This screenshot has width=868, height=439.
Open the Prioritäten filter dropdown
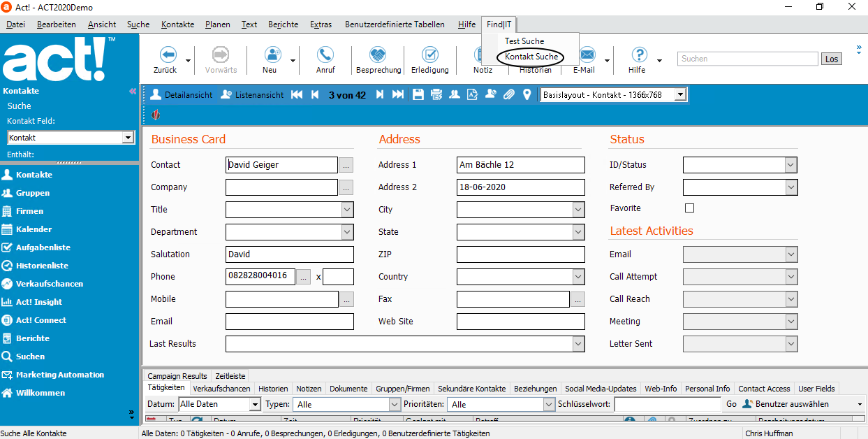(x=549, y=405)
